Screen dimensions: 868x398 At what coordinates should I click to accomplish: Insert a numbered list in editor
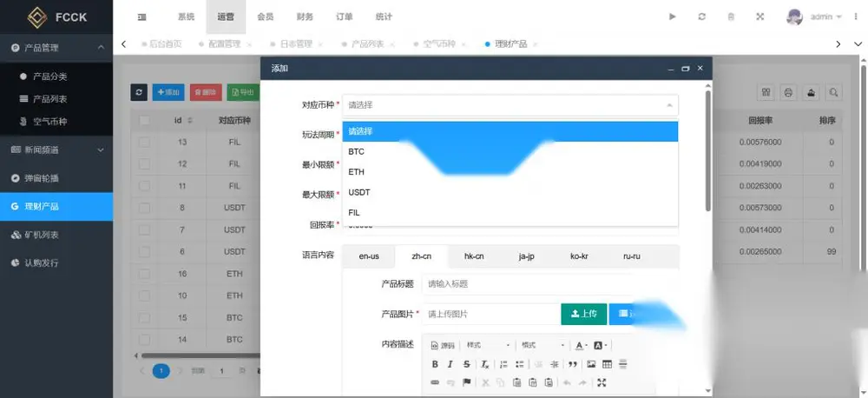tap(503, 364)
